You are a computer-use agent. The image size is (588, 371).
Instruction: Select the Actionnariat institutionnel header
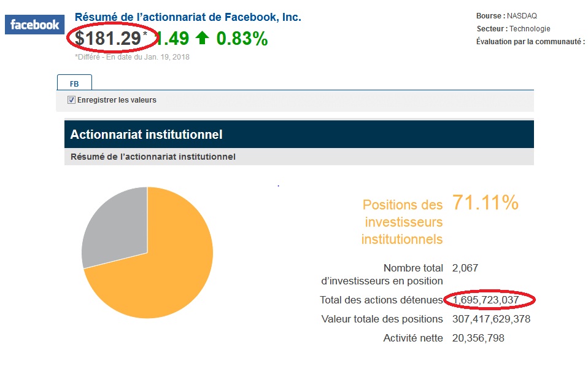[299, 135]
